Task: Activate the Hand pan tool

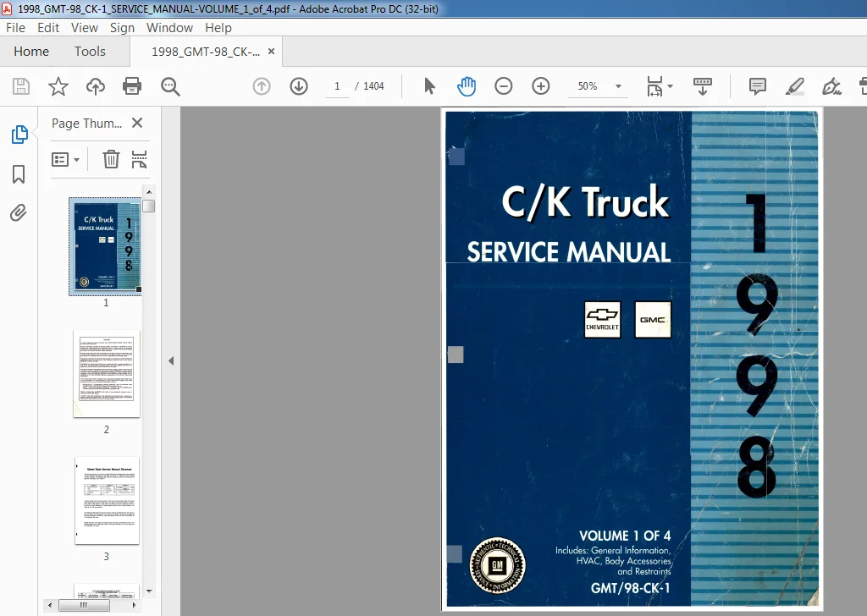Action: click(467, 86)
